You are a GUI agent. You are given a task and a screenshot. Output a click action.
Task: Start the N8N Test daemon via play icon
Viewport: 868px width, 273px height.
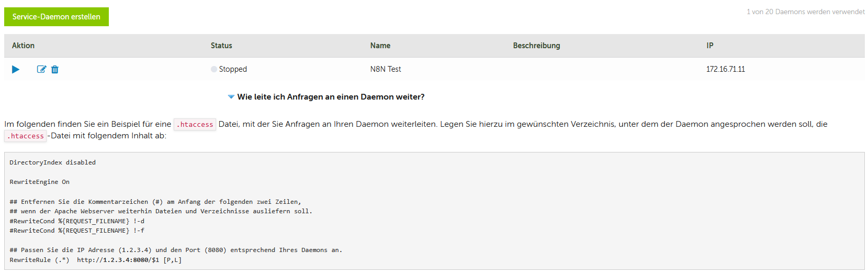[16, 69]
